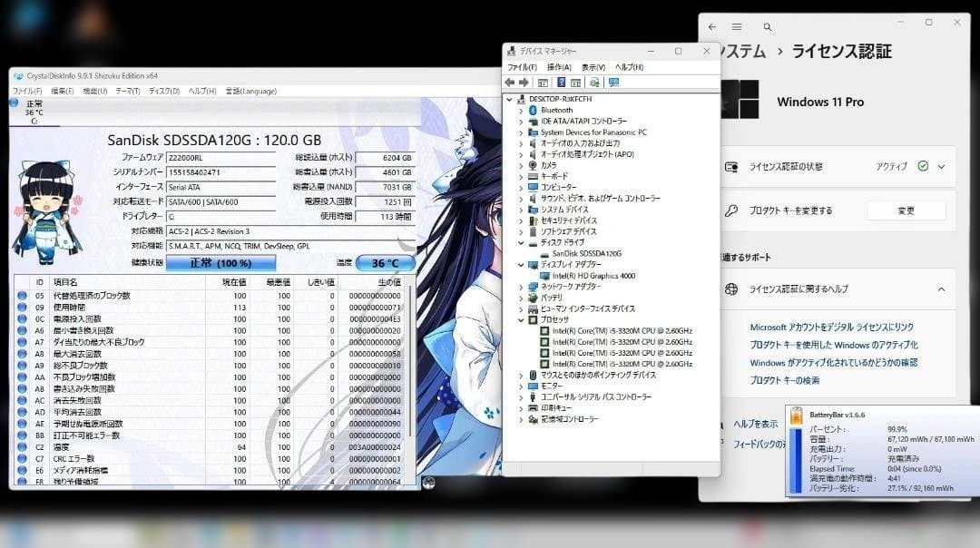
Task: Click the search icon in Settings window
Action: click(x=767, y=27)
